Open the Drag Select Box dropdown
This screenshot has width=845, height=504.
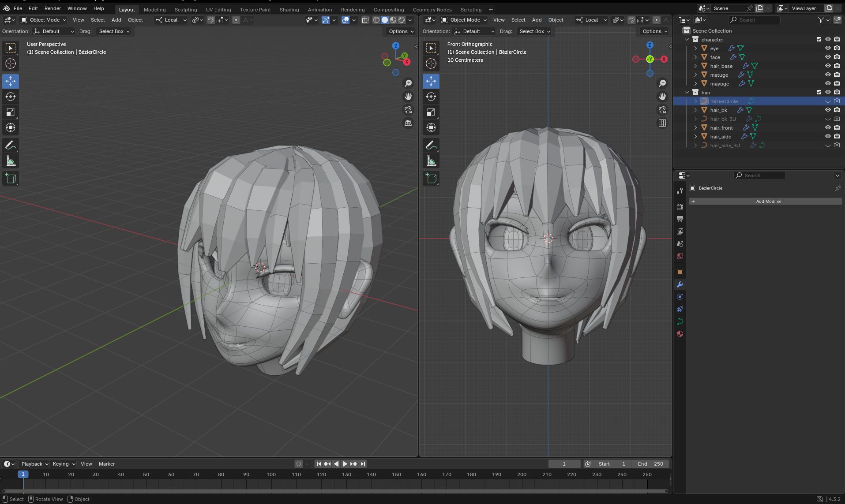click(114, 31)
